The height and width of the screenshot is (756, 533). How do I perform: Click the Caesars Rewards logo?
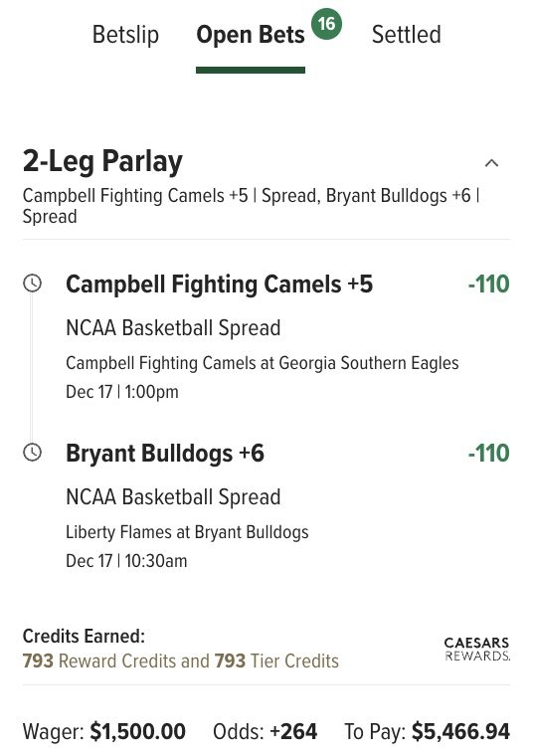click(476, 649)
